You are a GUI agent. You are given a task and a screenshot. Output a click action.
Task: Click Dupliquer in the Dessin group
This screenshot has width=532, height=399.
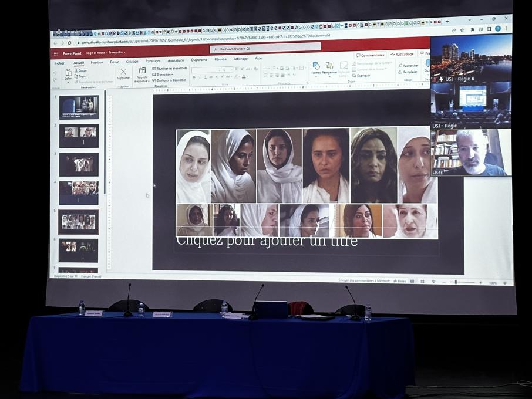point(361,75)
